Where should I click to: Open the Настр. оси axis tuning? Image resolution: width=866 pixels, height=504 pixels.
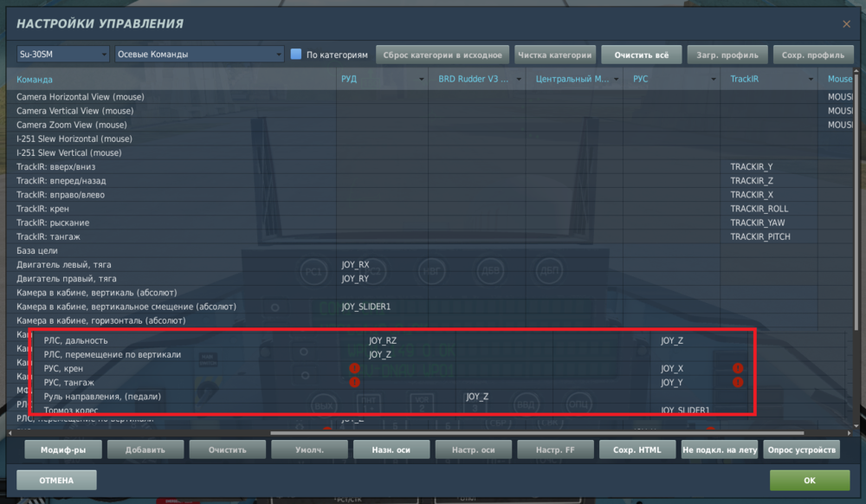pos(474,450)
